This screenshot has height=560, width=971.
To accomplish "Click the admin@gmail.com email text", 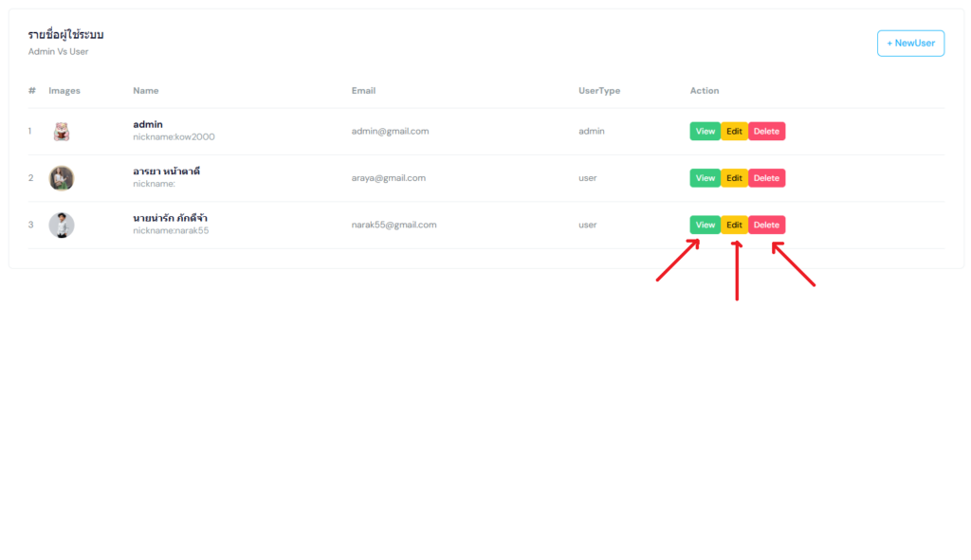I will [390, 131].
